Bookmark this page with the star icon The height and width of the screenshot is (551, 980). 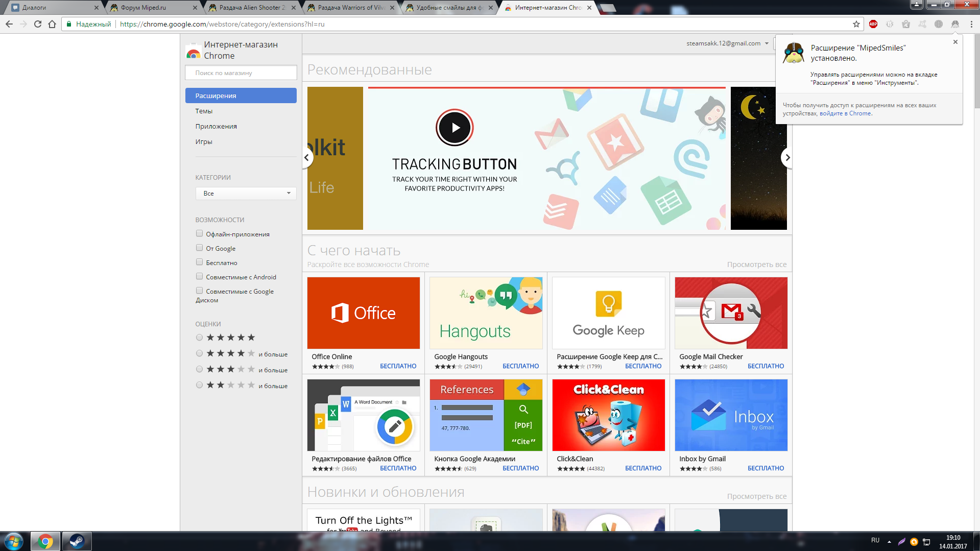[856, 24]
